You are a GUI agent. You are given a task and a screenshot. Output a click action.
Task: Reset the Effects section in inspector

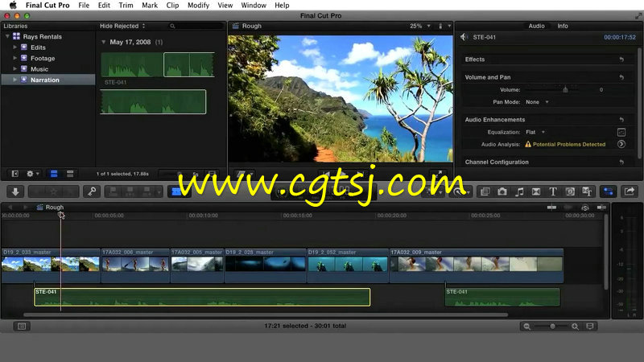621,60
